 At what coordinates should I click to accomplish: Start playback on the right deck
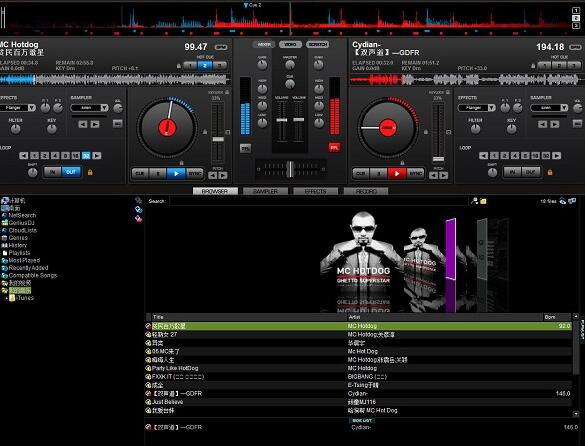tap(397, 174)
